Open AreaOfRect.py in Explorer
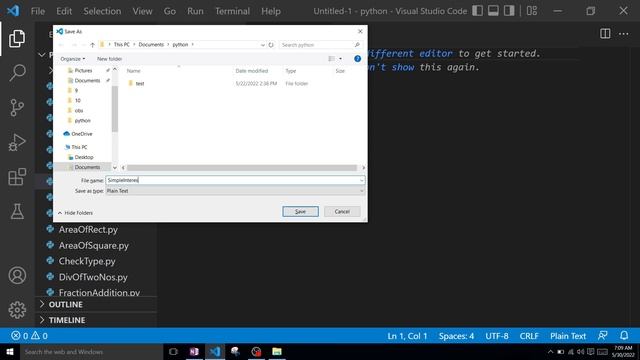 (88, 229)
